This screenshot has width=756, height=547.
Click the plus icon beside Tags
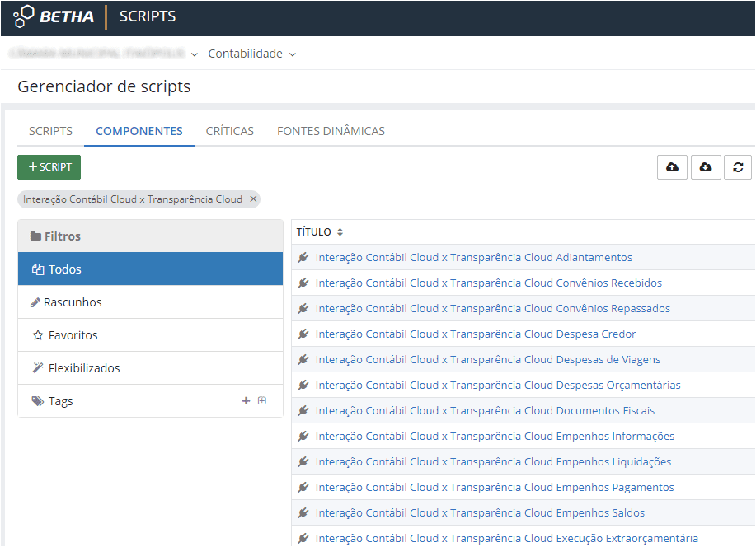(x=246, y=401)
